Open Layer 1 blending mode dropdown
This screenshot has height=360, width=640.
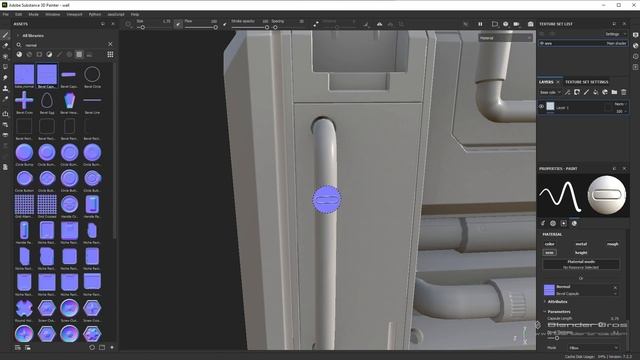[620, 104]
